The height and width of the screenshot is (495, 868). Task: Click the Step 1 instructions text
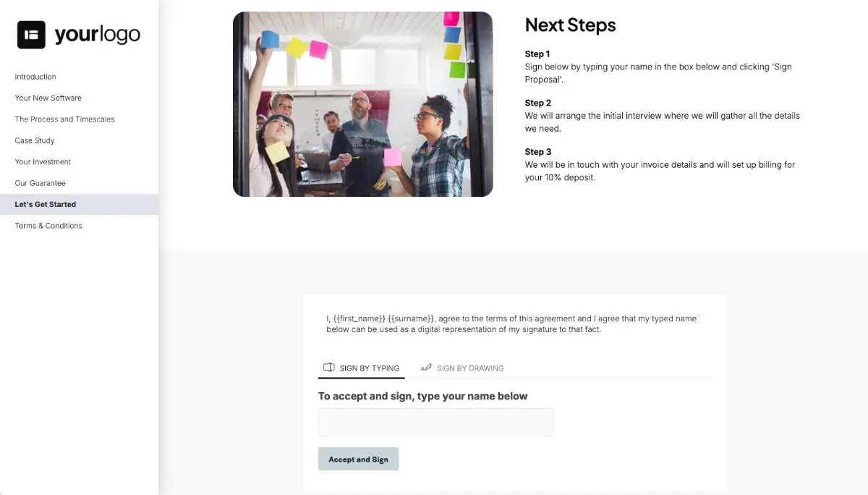pos(658,72)
